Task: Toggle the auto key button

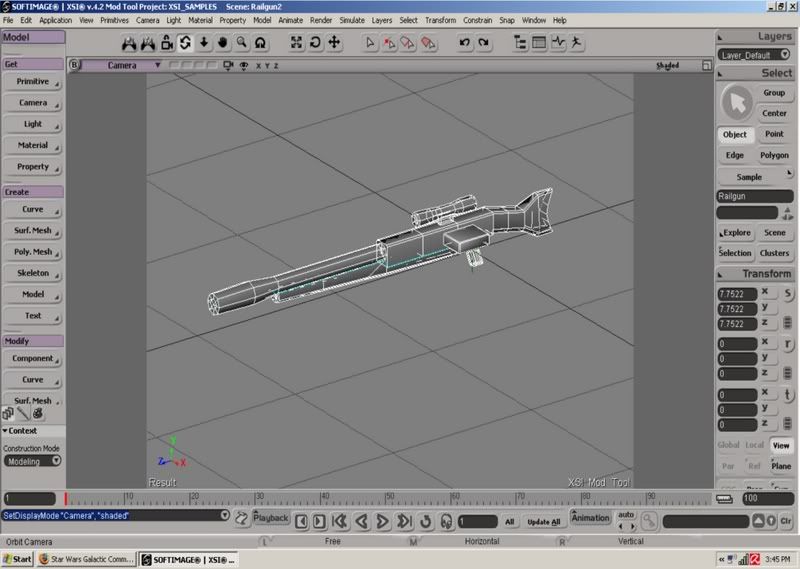Action: pyautogui.click(x=626, y=515)
